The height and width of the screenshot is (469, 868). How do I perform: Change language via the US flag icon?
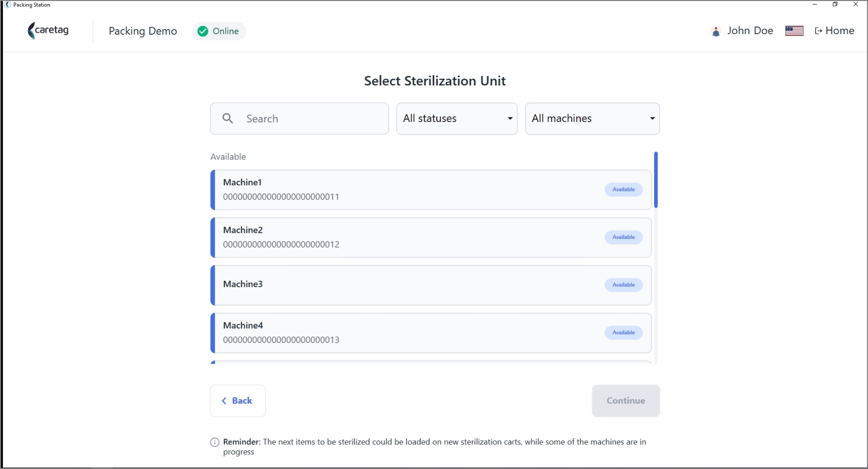click(x=794, y=31)
